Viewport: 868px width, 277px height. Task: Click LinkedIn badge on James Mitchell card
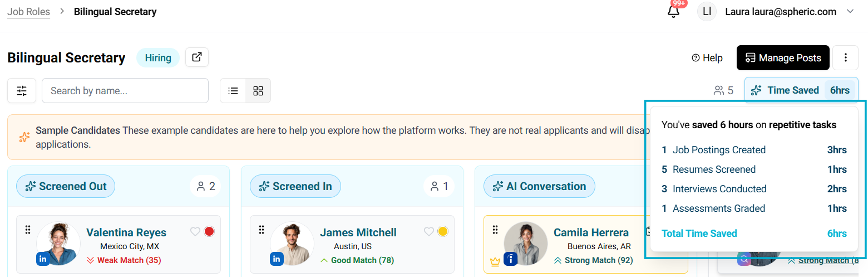(277, 259)
